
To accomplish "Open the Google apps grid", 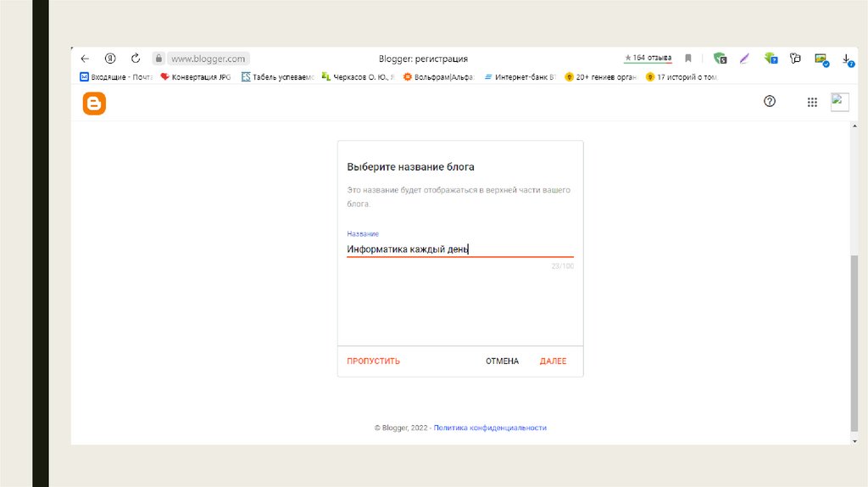I will coord(812,102).
